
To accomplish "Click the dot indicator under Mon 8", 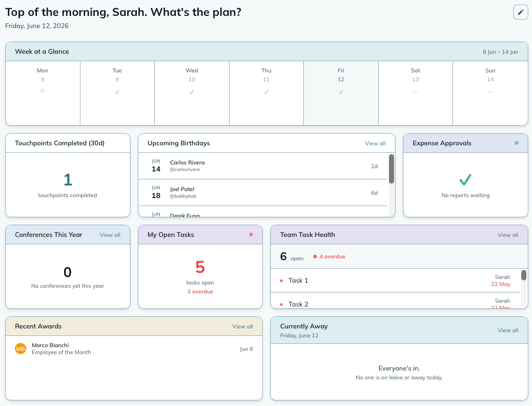I will [43, 91].
